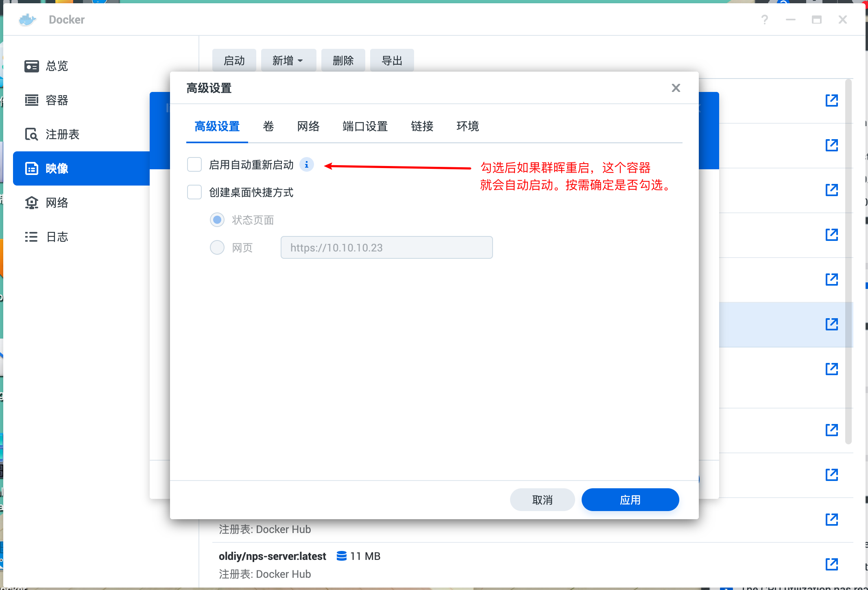Select the 状态页面 radio button
The width and height of the screenshot is (868, 590).
click(217, 220)
